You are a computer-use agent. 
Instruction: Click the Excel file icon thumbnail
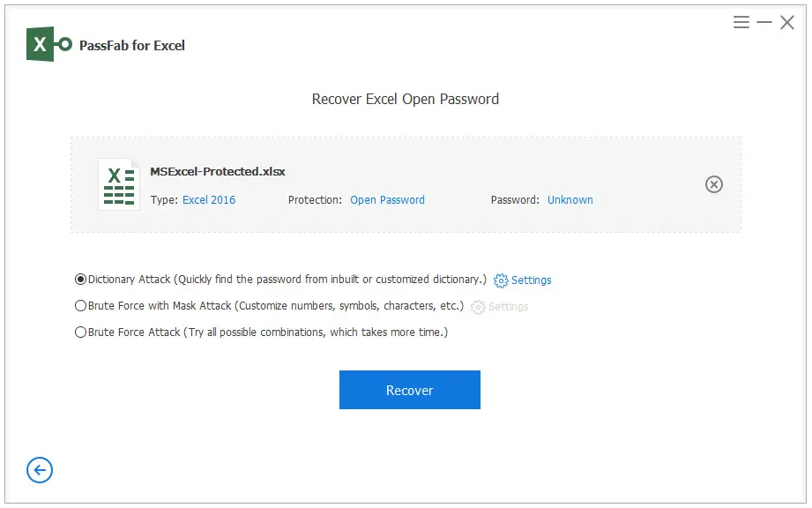click(x=119, y=184)
